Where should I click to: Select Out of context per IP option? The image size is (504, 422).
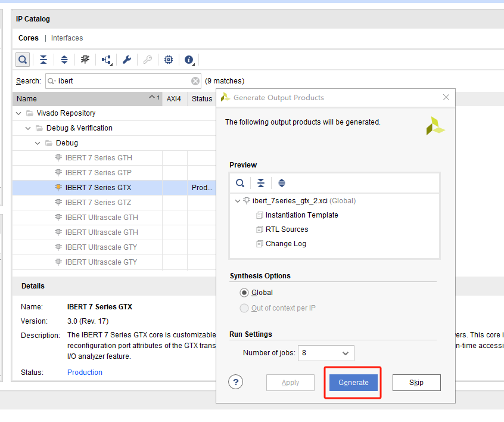point(244,308)
